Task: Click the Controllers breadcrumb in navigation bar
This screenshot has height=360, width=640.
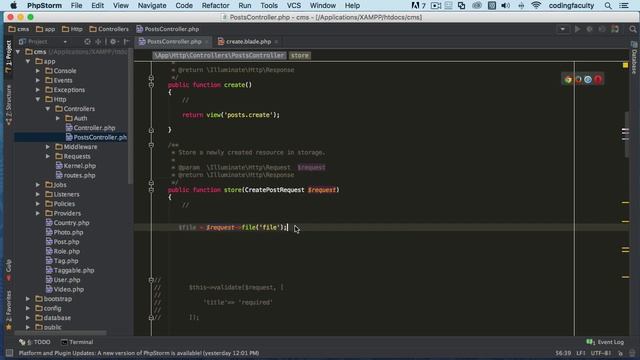Action: tap(109, 29)
